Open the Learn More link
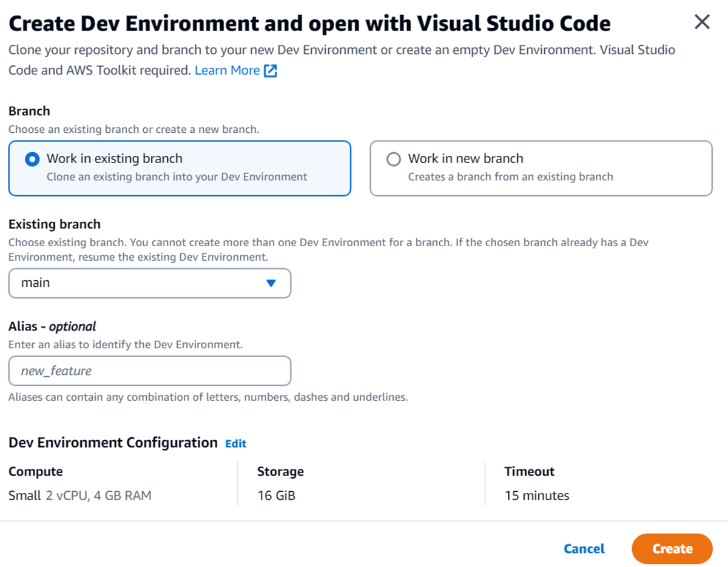The width and height of the screenshot is (728, 567). click(x=227, y=70)
